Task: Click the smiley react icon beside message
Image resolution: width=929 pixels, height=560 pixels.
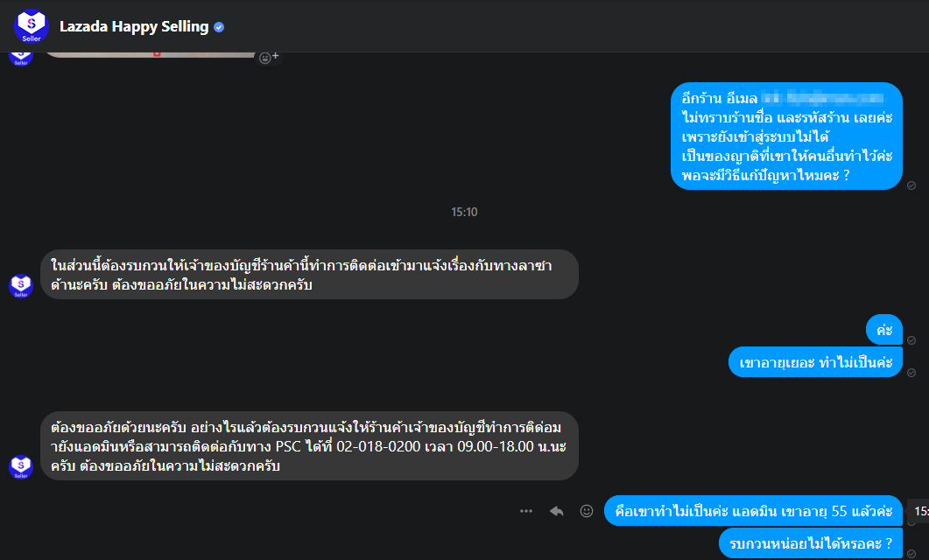Action: point(587,511)
